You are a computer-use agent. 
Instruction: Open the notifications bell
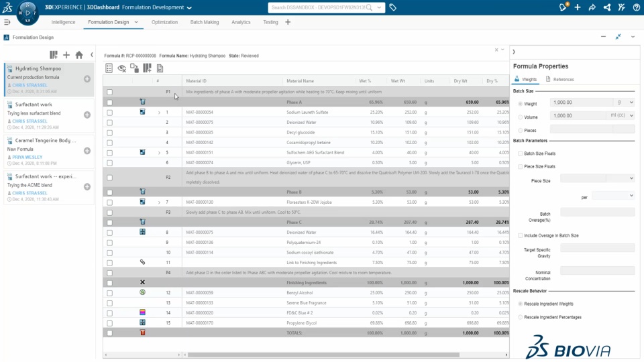click(x=563, y=7)
